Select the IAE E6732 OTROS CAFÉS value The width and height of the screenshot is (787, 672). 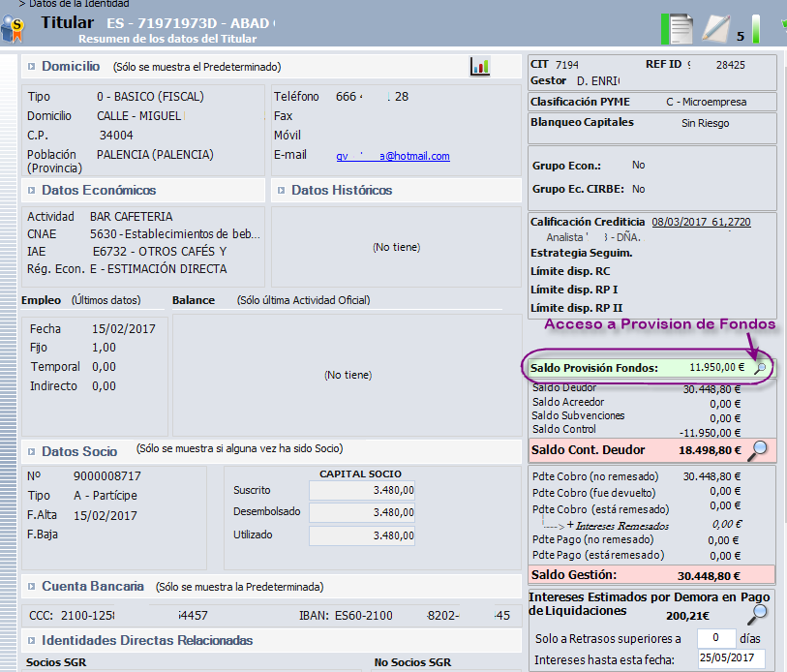coord(160,251)
